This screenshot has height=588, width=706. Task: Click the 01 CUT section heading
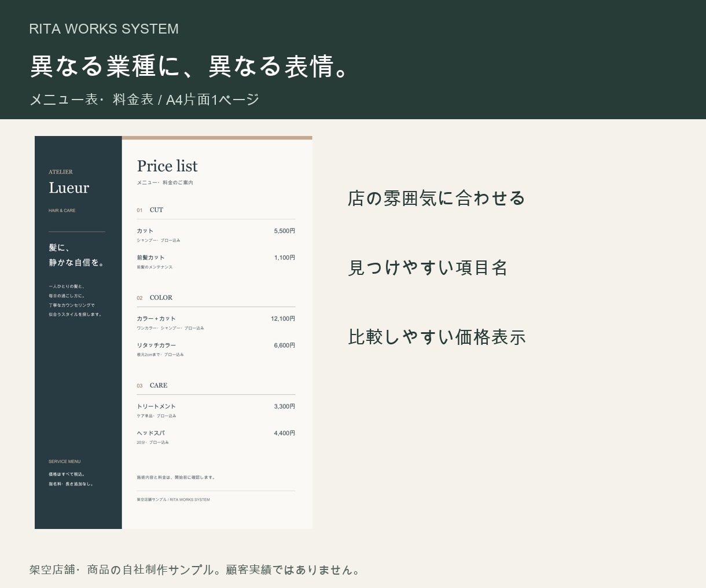pyautogui.click(x=150, y=210)
